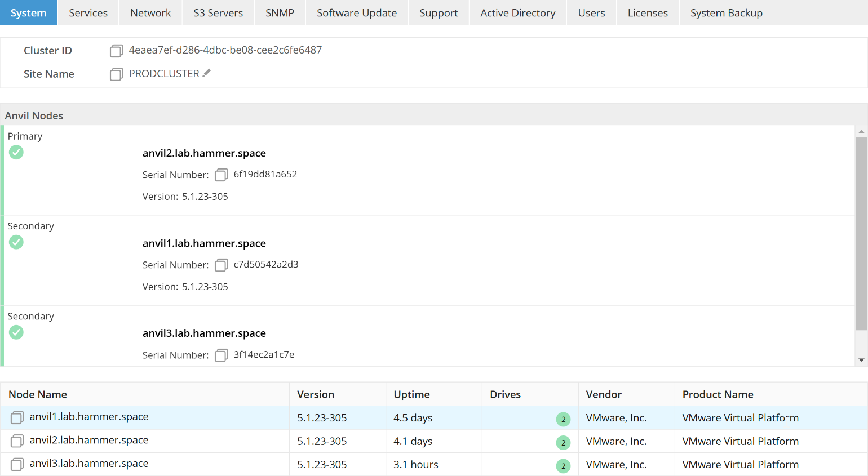
Task: Open the Network tab
Action: [x=150, y=12]
